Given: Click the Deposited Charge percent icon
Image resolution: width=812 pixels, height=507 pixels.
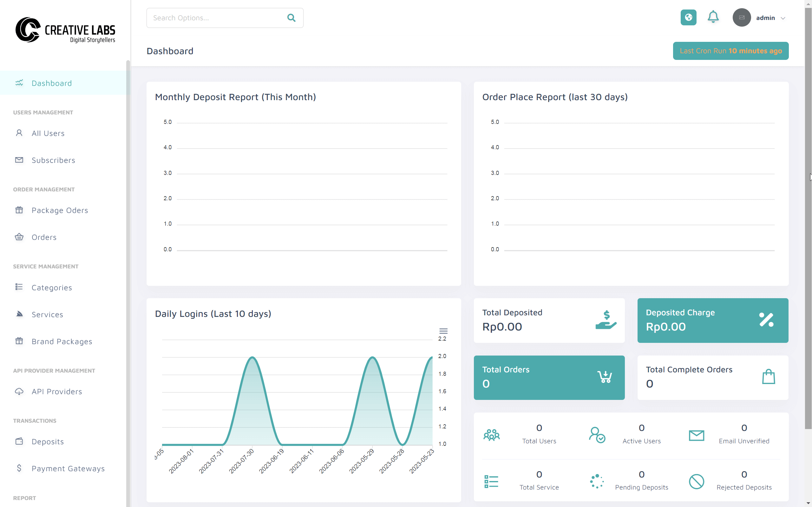Looking at the screenshot, I should [766, 320].
